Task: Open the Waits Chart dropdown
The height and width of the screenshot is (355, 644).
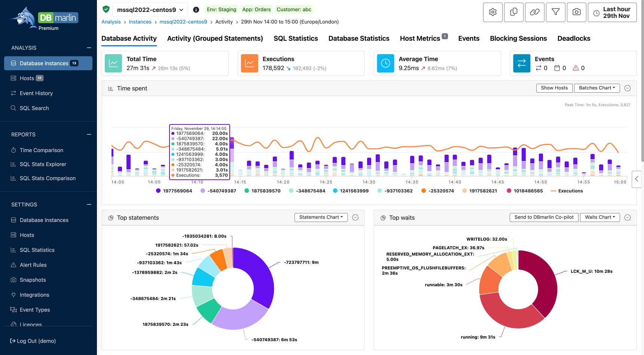Action: pos(600,217)
